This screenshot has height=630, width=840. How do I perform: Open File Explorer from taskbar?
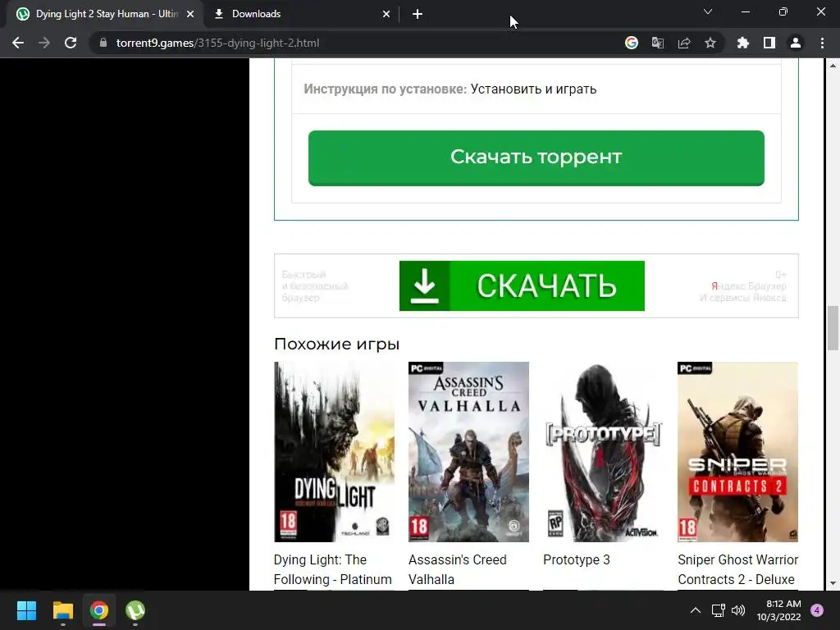click(x=62, y=610)
